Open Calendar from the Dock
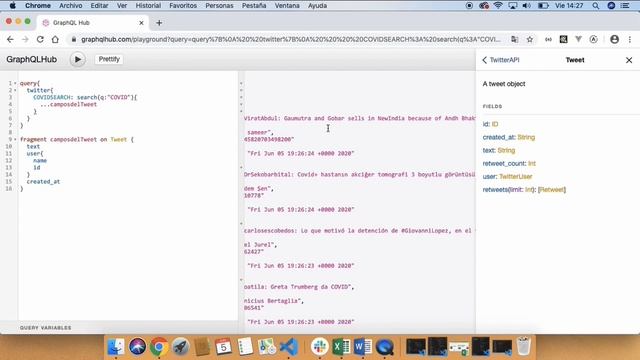 pos(223,347)
